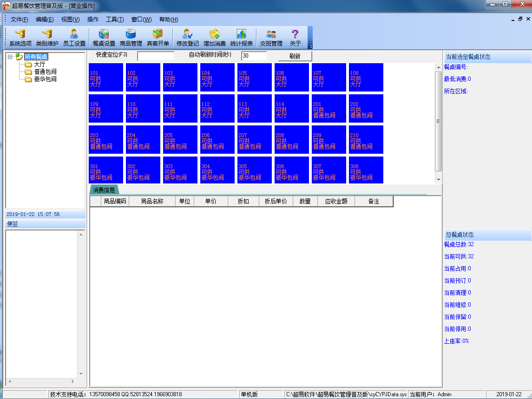Screen dimensions: 532x399
Task: Switch to the 消费信息 tab
Action: click(x=104, y=190)
